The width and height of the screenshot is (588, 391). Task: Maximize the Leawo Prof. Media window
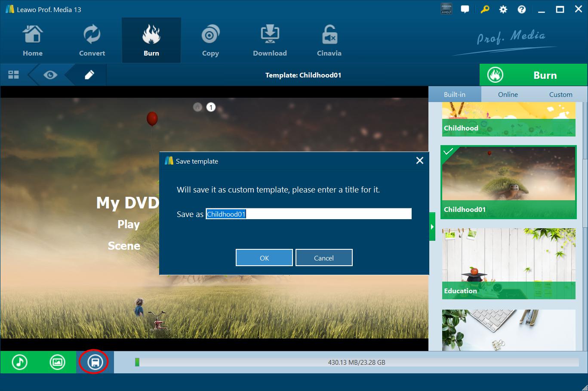pos(560,9)
